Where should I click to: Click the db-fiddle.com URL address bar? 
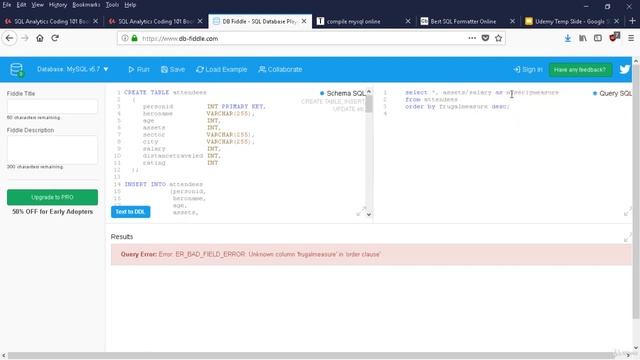[302, 38]
